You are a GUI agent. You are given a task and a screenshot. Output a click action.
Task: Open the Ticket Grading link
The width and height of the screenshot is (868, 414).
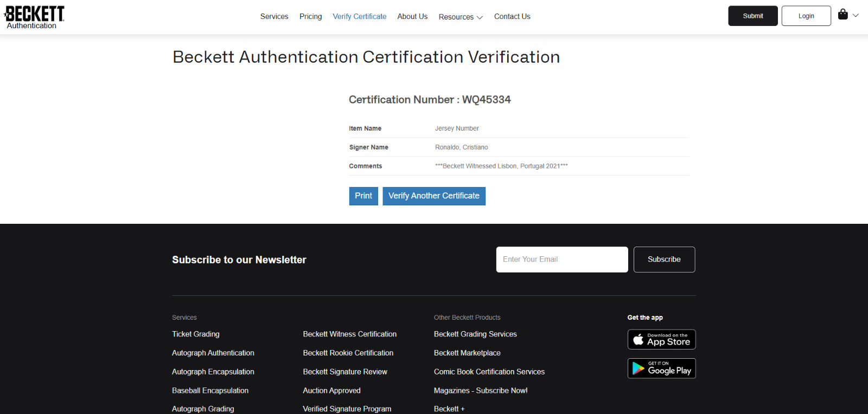(196, 334)
